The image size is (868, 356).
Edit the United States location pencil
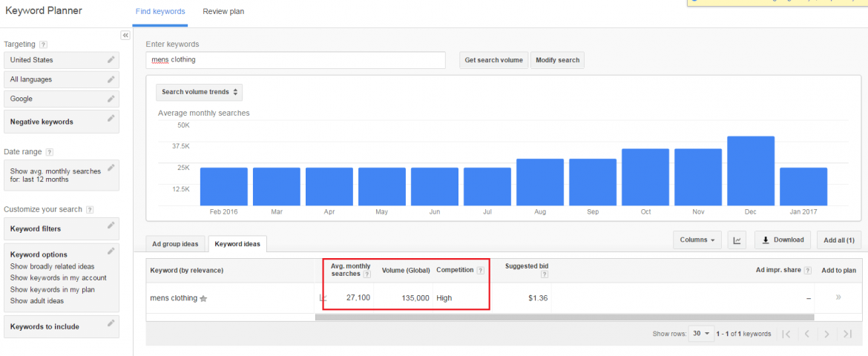click(111, 59)
